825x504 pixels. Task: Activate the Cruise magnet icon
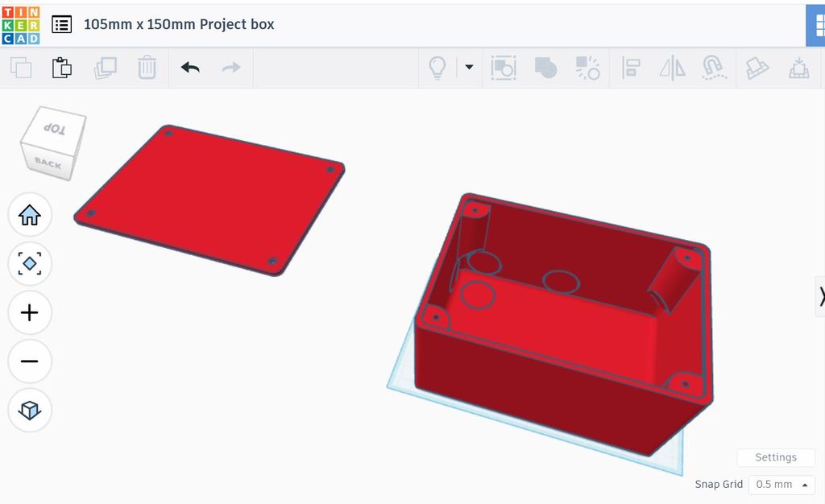714,68
